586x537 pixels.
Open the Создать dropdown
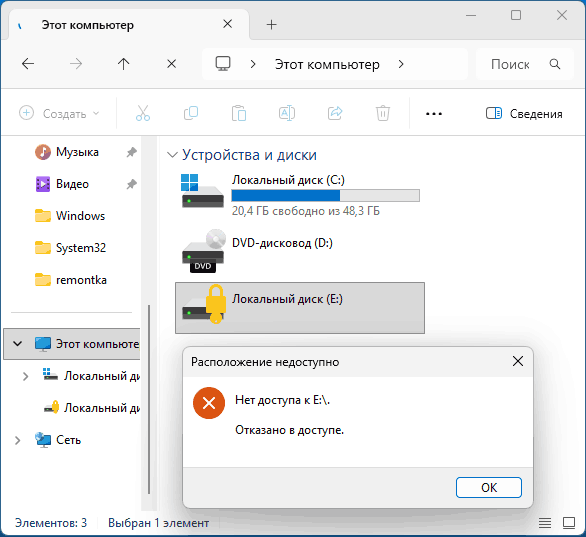click(59, 113)
